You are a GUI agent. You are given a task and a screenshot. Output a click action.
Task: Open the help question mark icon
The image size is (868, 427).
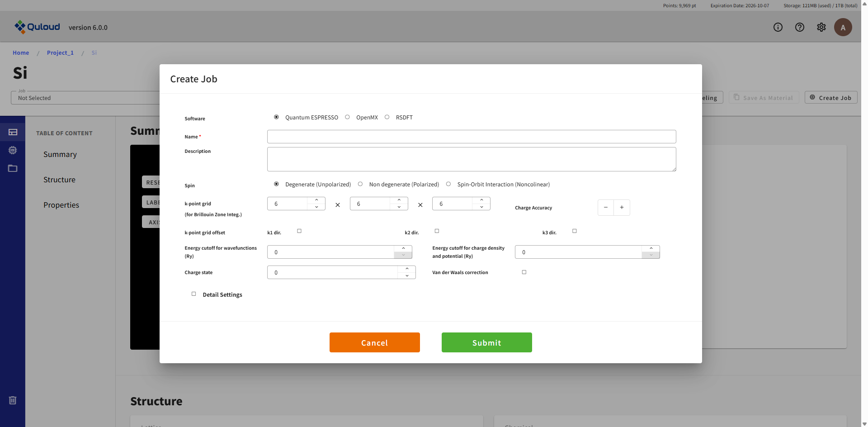coord(799,27)
